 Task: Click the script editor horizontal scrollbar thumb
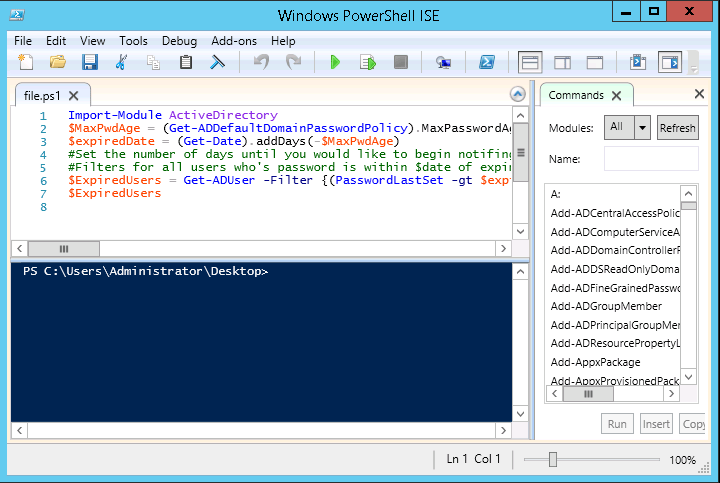tap(64, 248)
